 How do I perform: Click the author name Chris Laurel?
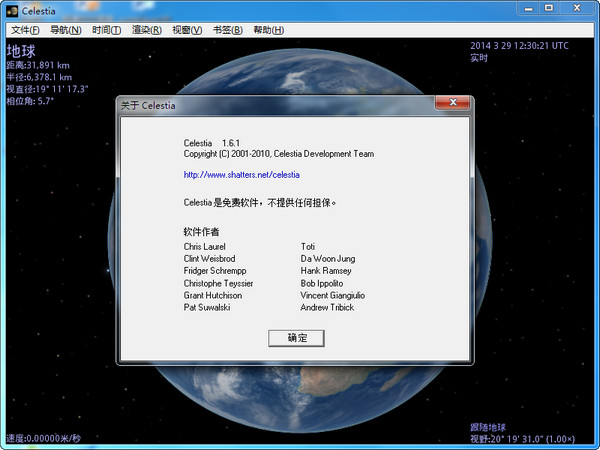[x=206, y=245]
